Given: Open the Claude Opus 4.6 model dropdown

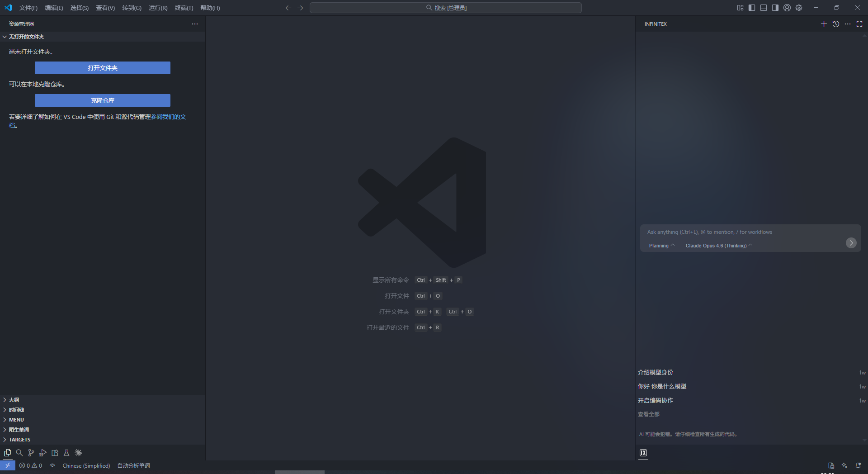Looking at the screenshot, I should pyautogui.click(x=718, y=246).
